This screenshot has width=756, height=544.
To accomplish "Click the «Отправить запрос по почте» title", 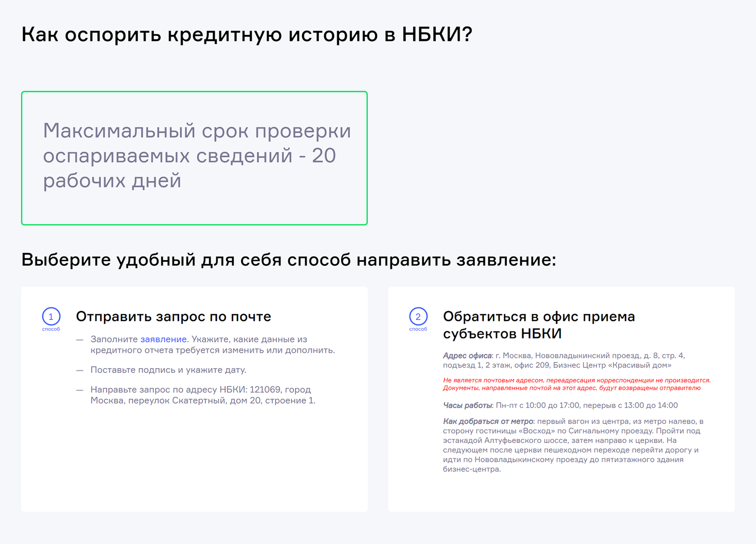I will pos(174,317).
